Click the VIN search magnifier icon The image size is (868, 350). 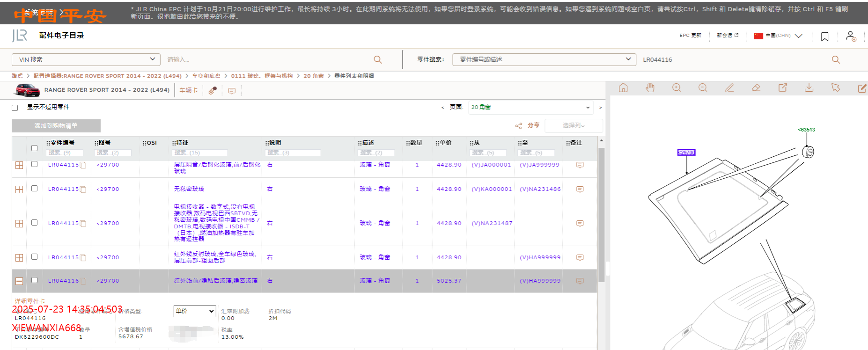click(378, 59)
